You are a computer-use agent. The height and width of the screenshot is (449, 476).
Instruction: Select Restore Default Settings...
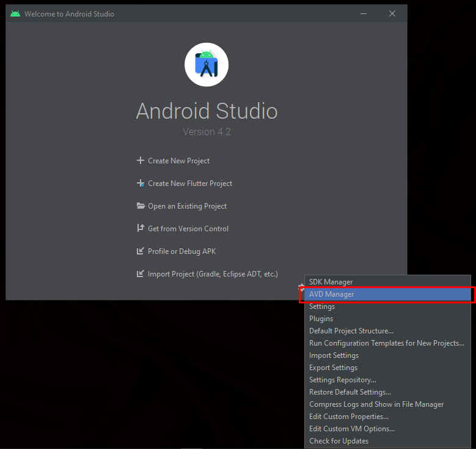click(387, 392)
